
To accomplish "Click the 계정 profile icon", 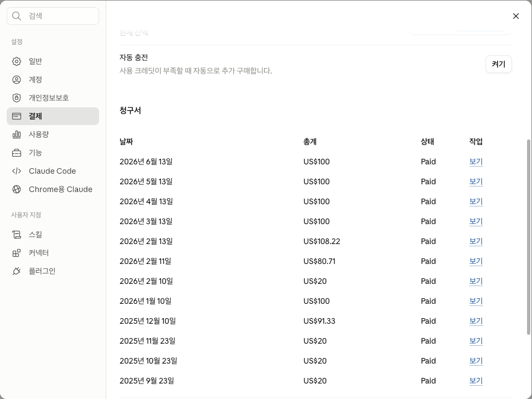I will tap(16, 80).
